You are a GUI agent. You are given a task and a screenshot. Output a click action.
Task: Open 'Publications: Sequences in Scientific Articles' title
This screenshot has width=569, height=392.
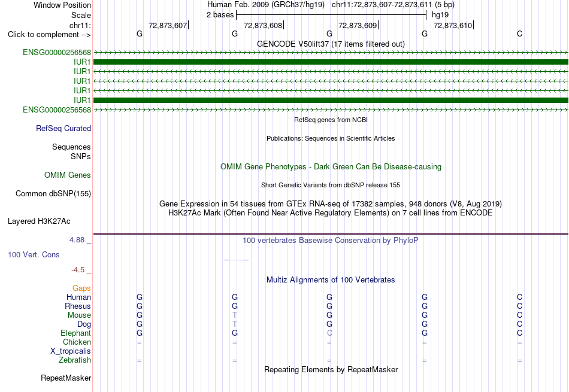pos(331,138)
